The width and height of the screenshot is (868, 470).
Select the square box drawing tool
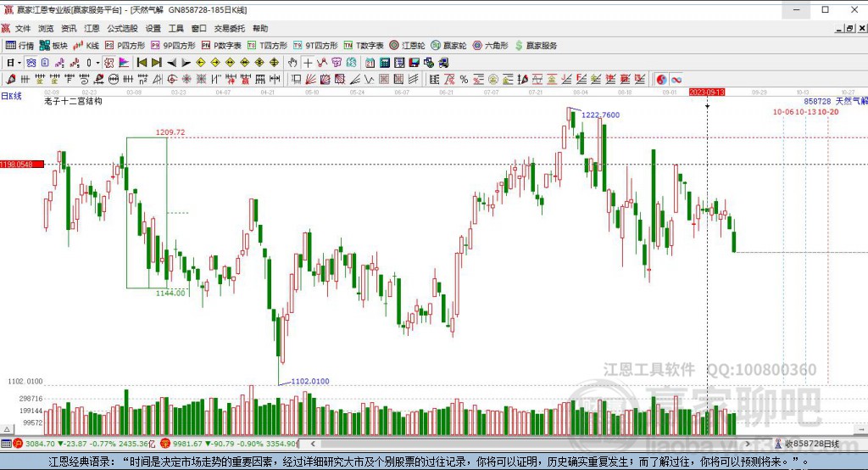point(296,80)
